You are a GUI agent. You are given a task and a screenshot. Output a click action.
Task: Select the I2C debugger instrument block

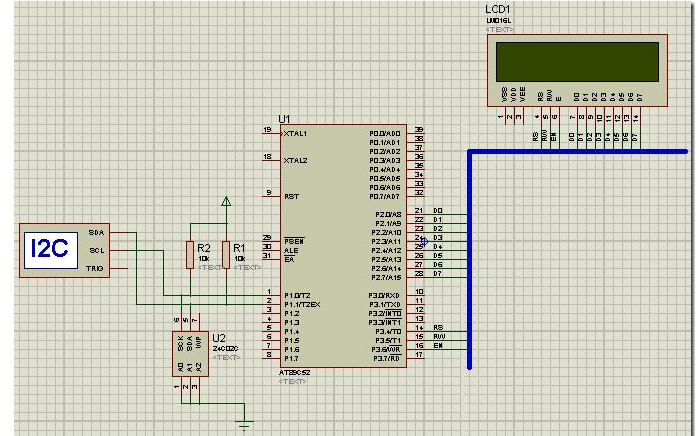[x=64, y=251]
